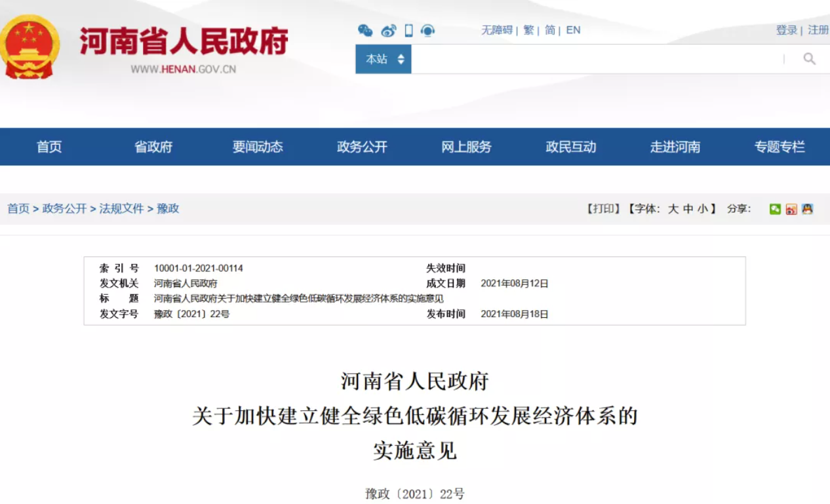Share the article via QQ penguin icon
Image resolution: width=830 pixels, height=504 pixels.
(x=807, y=209)
